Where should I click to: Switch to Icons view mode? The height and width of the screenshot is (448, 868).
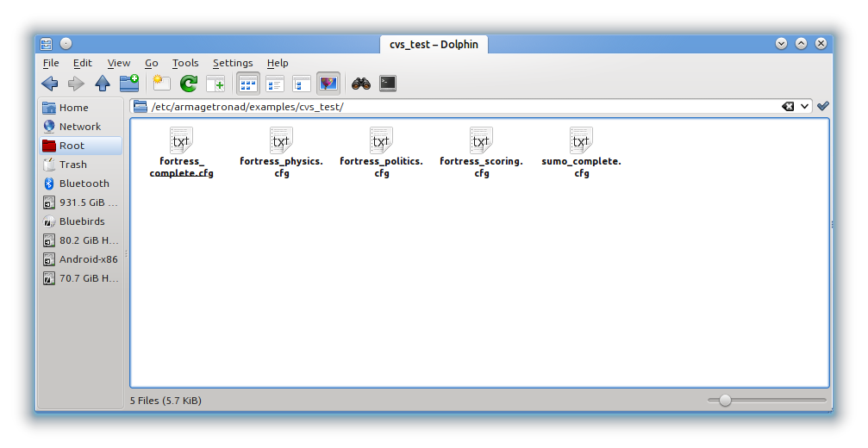point(248,84)
